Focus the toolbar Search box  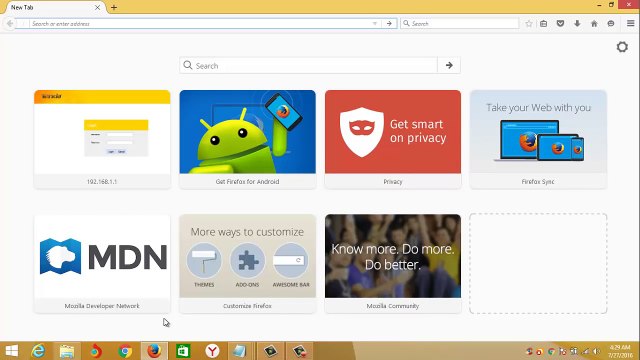click(x=460, y=24)
